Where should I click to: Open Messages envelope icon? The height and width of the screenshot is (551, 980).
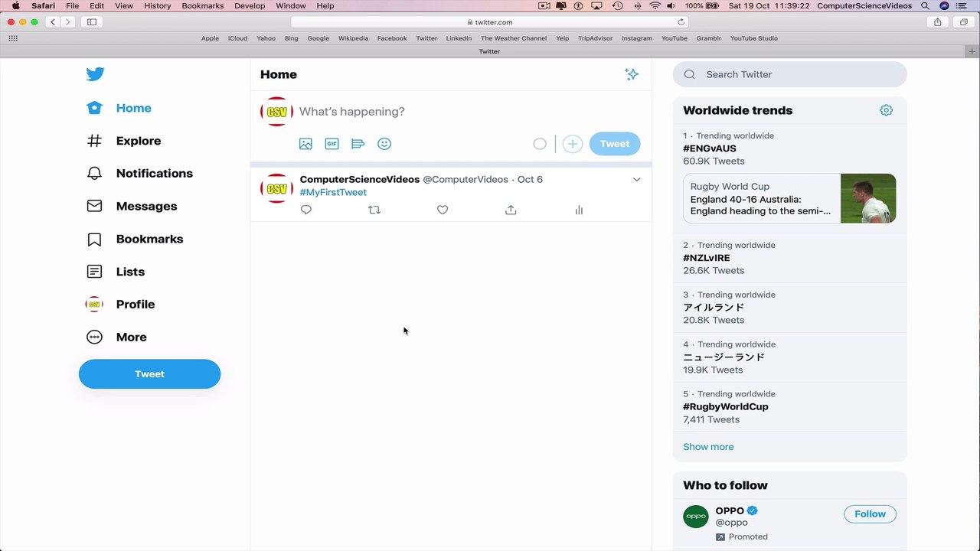point(94,206)
